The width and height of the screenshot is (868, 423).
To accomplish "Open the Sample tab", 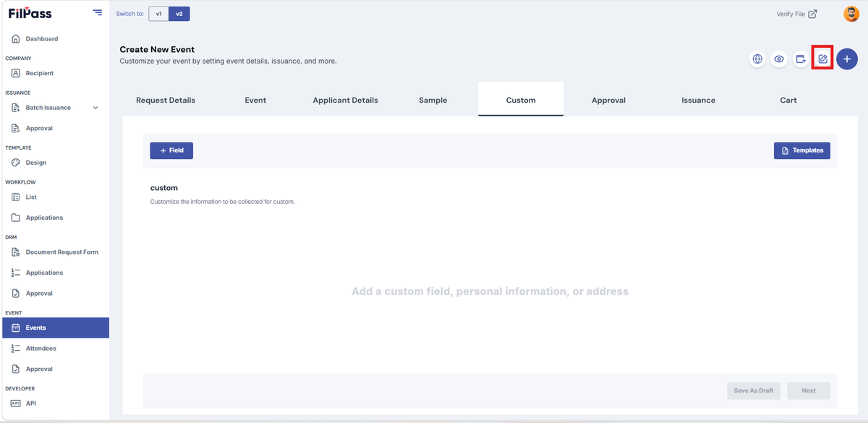I will tap(433, 100).
